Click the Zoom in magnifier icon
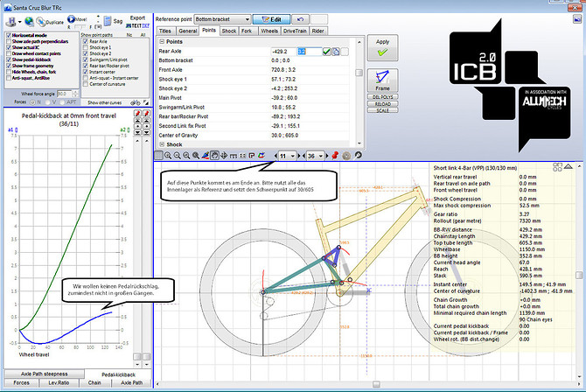Viewport: 586px width, 392px height. click(x=168, y=156)
